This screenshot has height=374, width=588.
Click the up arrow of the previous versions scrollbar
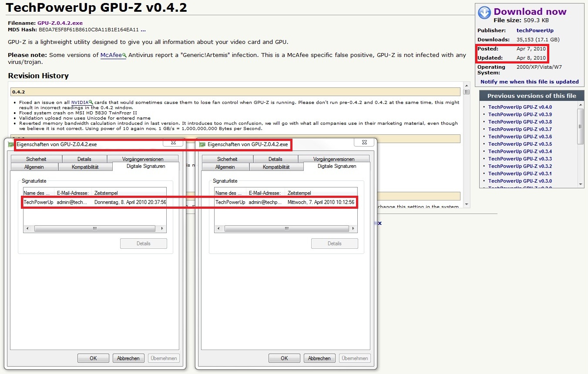(581, 105)
